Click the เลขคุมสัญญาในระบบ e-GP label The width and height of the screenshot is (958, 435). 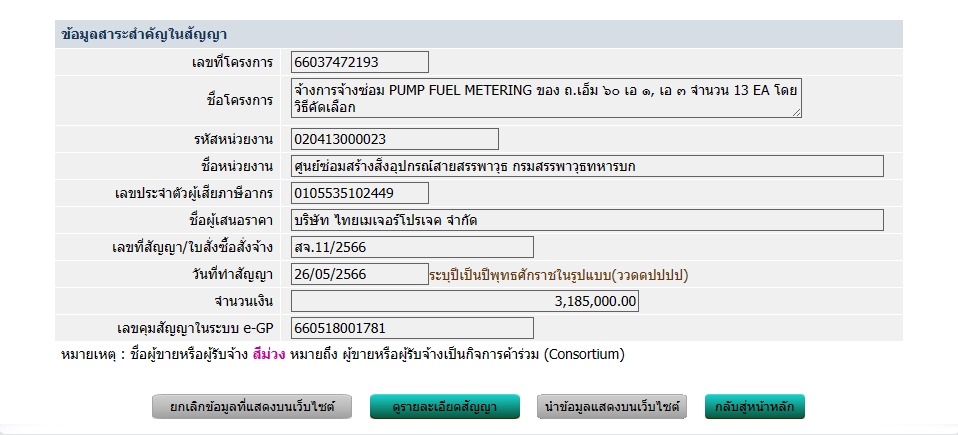click(195, 328)
